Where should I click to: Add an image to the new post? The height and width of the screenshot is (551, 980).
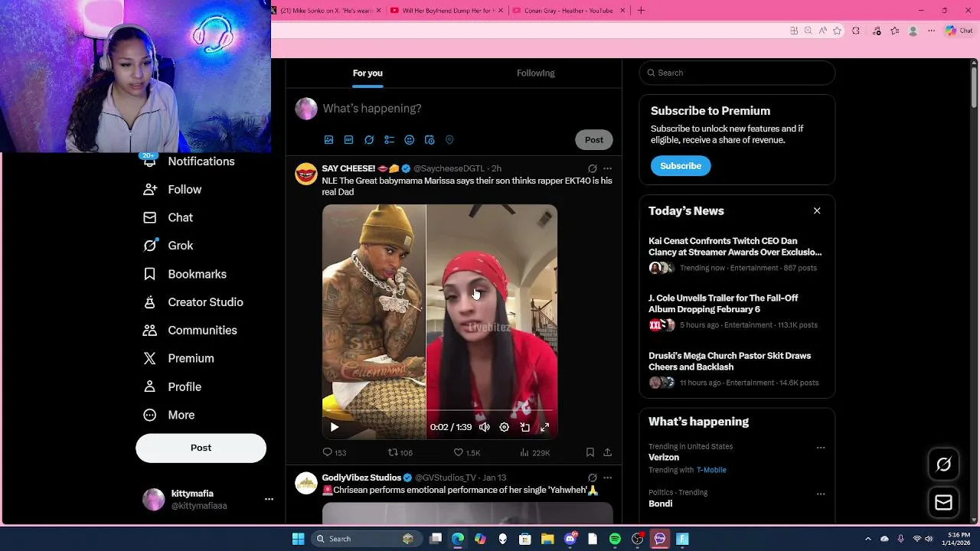pos(328,140)
